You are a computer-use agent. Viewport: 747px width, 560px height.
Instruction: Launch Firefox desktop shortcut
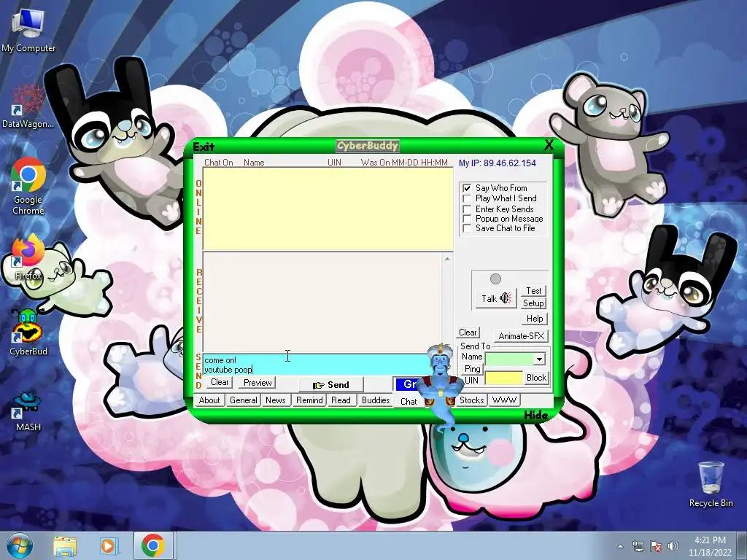click(28, 257)
